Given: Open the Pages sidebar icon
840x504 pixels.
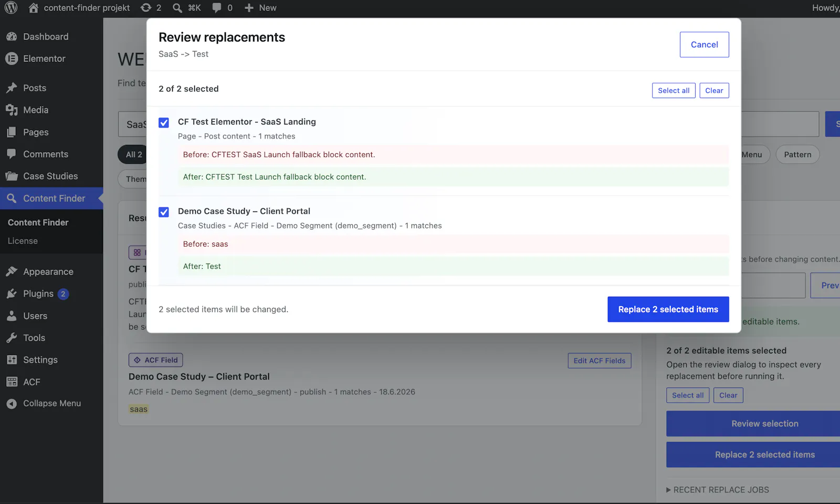Looking at the screenshot, I should (12, 132).
